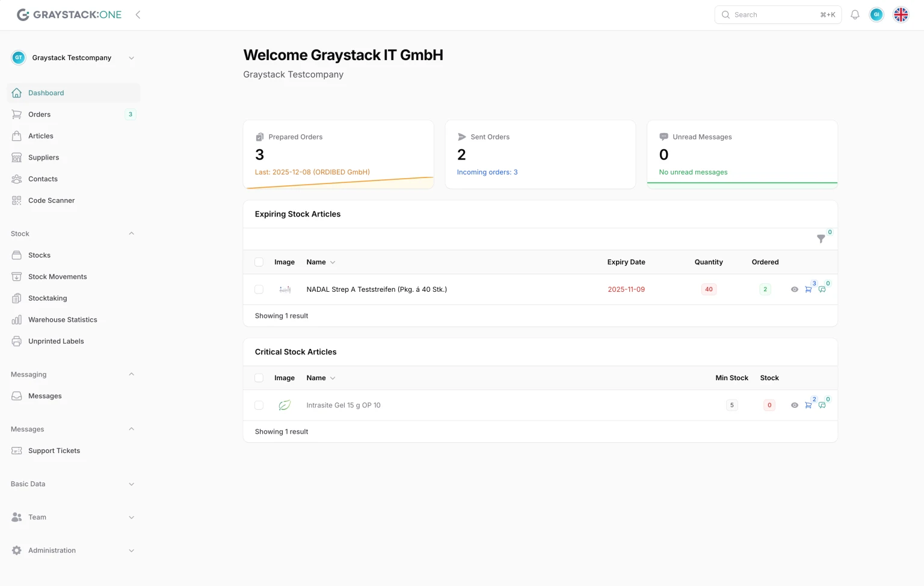Go to Warehouse Statistics
The width and height of the screenshot is (924, 586).
pyautogui.click(x=63, y=320)
